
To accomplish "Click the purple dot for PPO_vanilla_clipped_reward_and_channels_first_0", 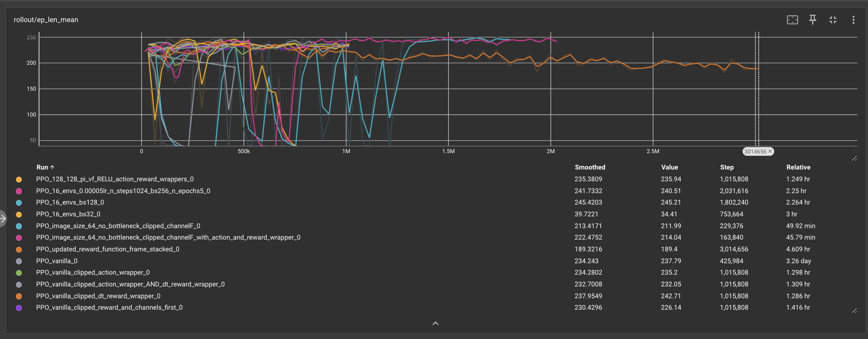I will [19, 308].
